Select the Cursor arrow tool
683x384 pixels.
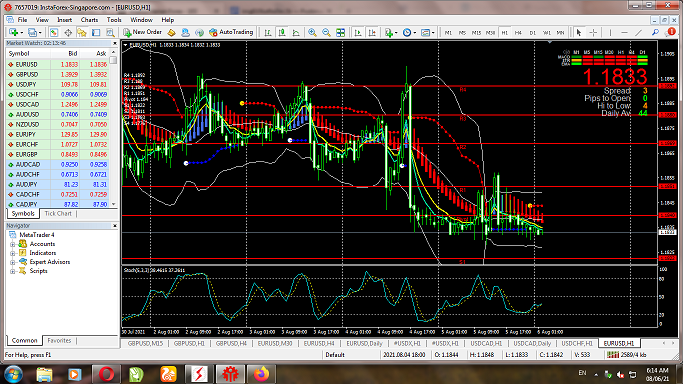click(x=579, y=32)
